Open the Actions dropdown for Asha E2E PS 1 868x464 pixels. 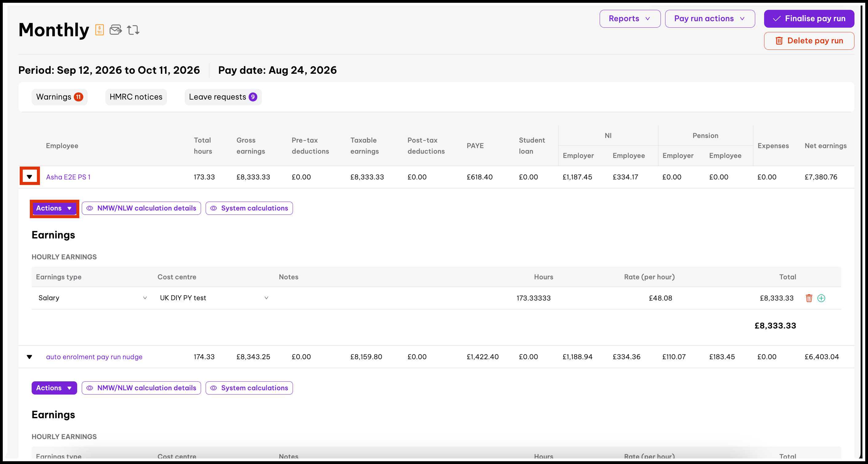pyautogui.click(x=54, y=208)
